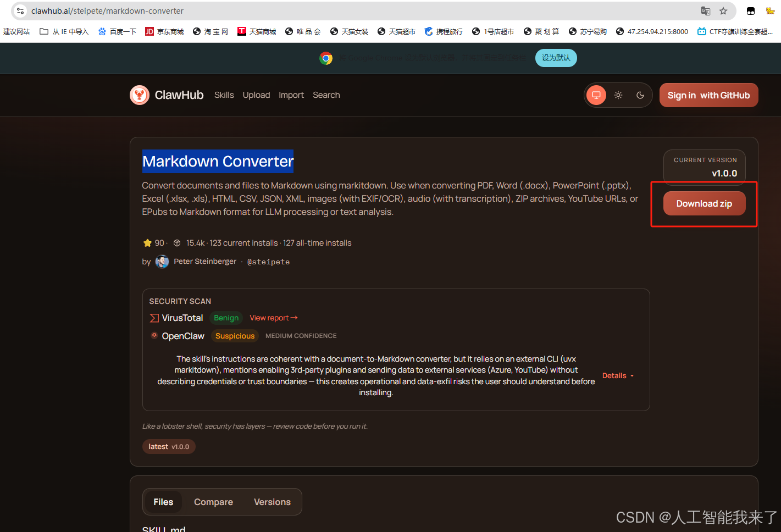
Task: Switch to dark theme with moon icon
Action: click(x=640, y=95)
